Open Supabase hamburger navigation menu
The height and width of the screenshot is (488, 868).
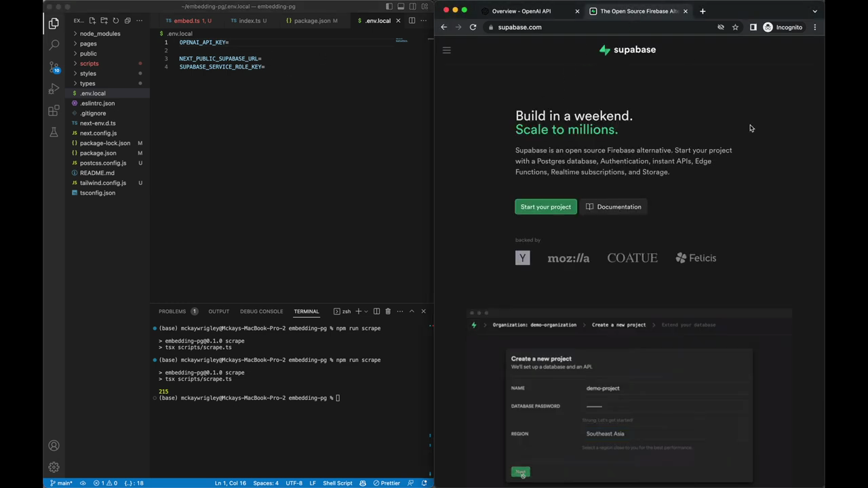tap(446, 49)
